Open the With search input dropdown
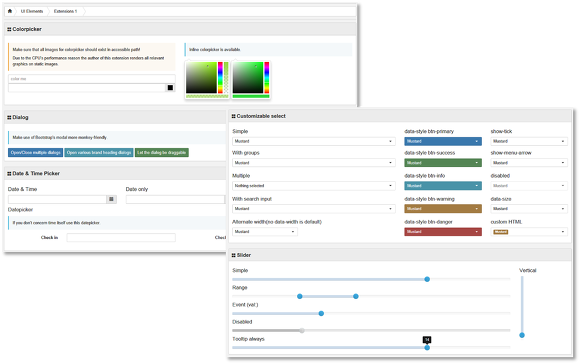Image resolution: width=580 pixels, height=364 pixels. click(x=314, y=209)
